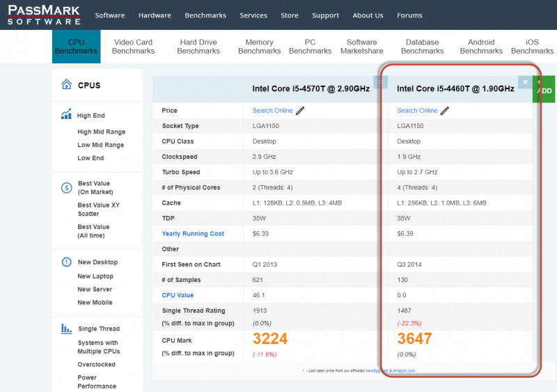Screen dimensions: 557x392
Task: Click the PassMark Software logo
Action: coord(44,15)
